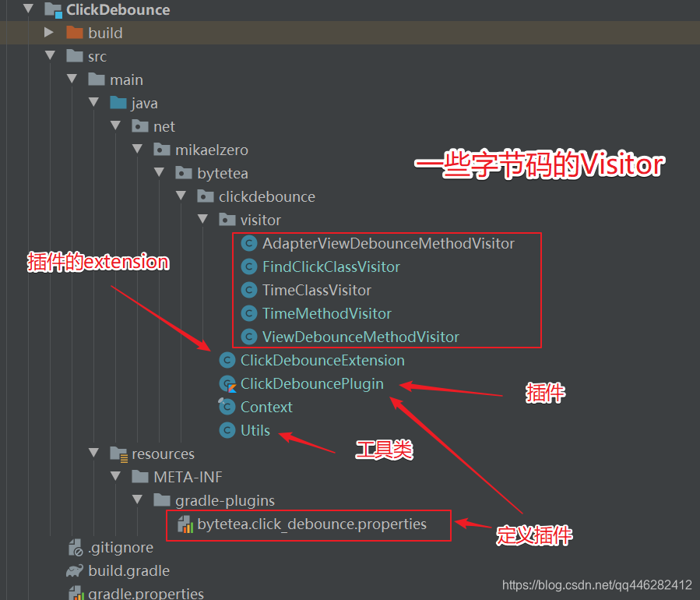Click the clickdebounce package icon
This screenshot has width=700, height=600.
pyautogui.click(x=206, y=196)
